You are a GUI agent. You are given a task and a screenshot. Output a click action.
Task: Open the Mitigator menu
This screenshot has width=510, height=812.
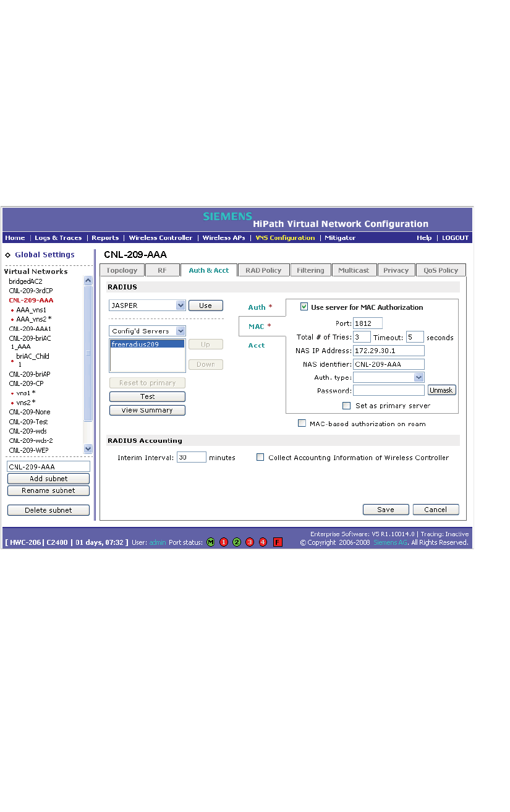[340, 237]
